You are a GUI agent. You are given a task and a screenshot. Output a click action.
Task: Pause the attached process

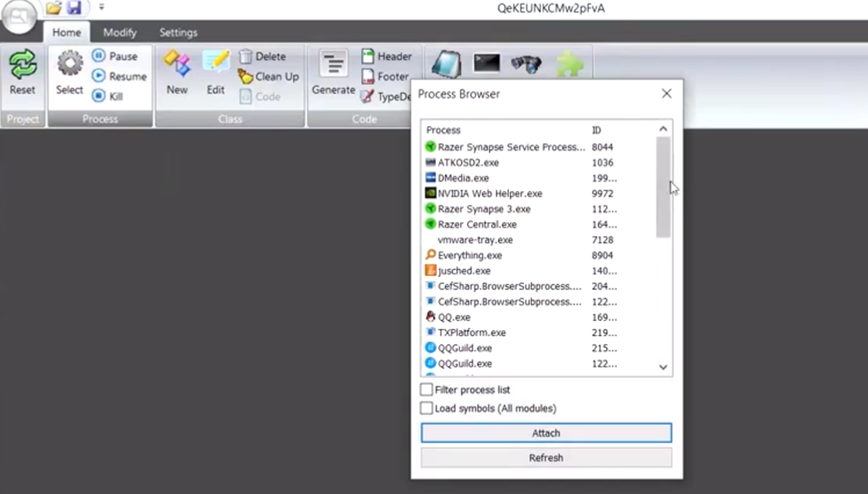point(99,56)
